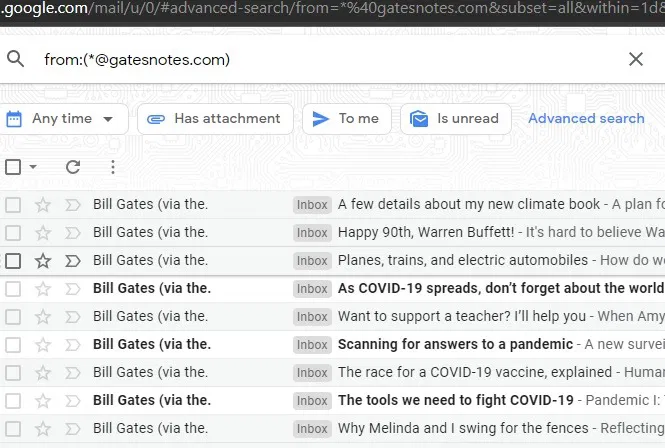This screenshot has height=448, width=665.
Task: Click sender name on 'The tools we need' row
Action: tap(152, 400)
